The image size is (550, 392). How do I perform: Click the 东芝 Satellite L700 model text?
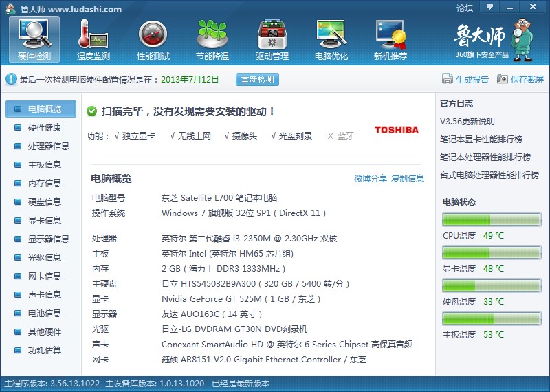(219, 198)
